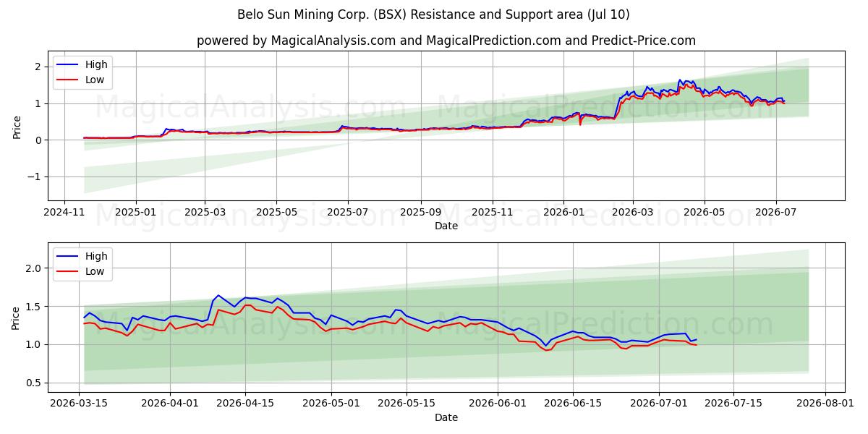Click the '2026-05' date tick label
This screenshot has width=868, height=434.
point(705,212)
